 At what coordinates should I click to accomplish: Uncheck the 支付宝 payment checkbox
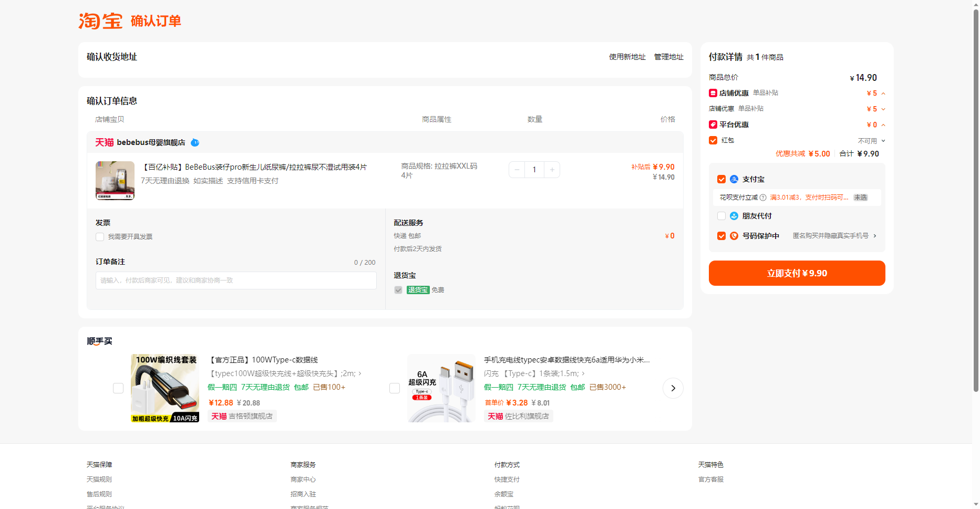click(721, 179)
